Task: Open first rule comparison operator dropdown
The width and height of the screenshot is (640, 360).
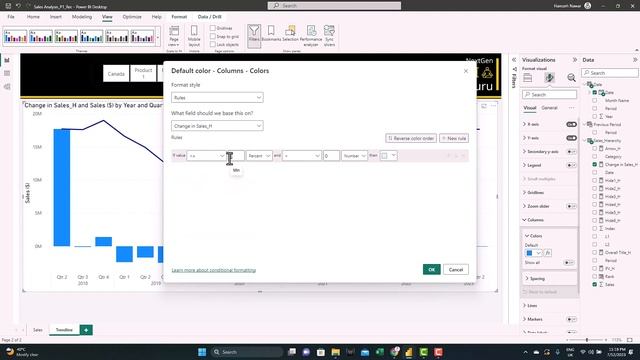Action: coord(206,156)
